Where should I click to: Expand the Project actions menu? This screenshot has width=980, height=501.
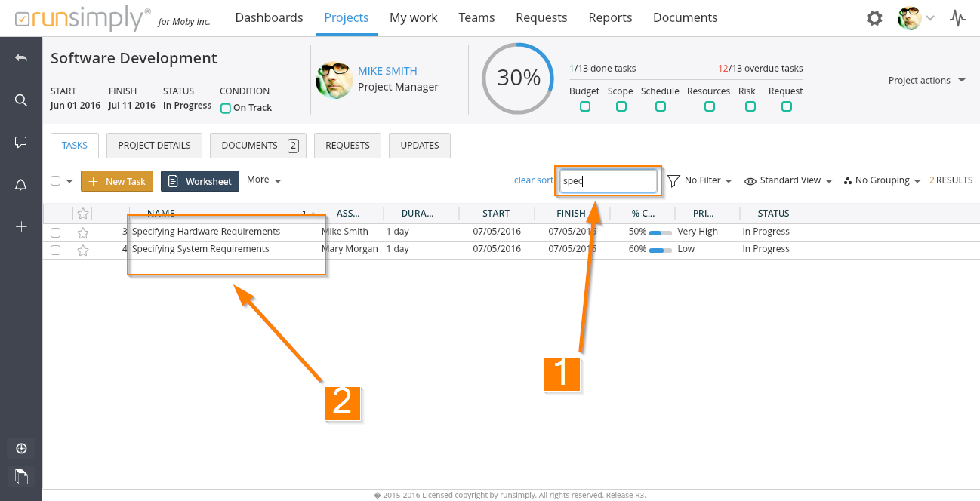coord(926,81)
